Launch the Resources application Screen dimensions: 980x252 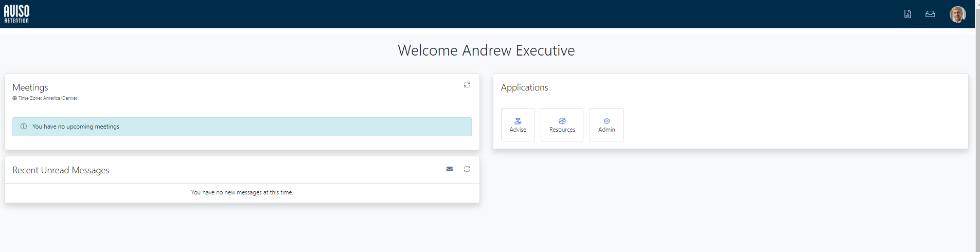562,125
